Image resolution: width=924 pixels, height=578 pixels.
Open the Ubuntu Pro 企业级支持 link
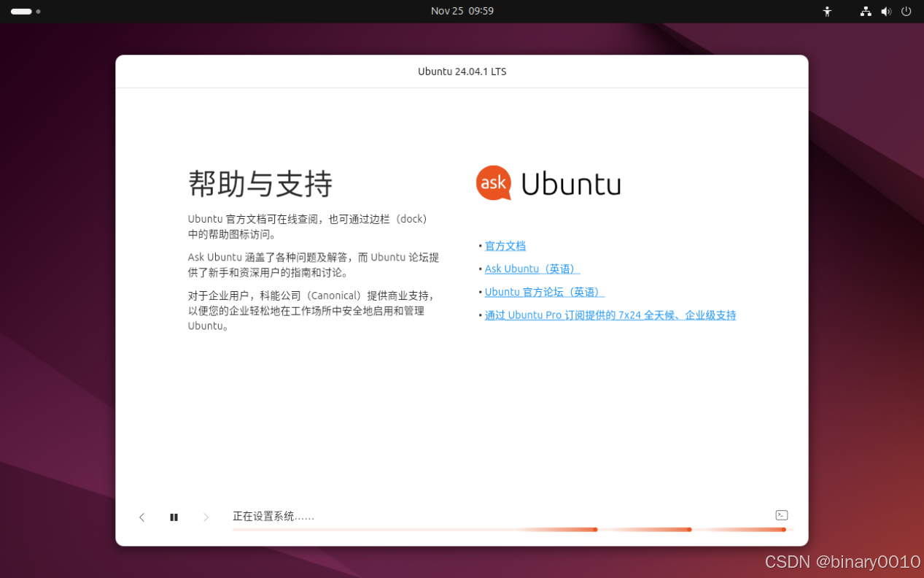pos(610,315)
